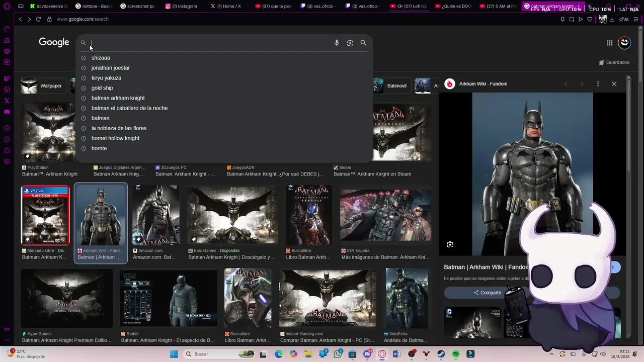Open the Google account avatar
Viewport: 644px width, 362px height.
(624, 43)
